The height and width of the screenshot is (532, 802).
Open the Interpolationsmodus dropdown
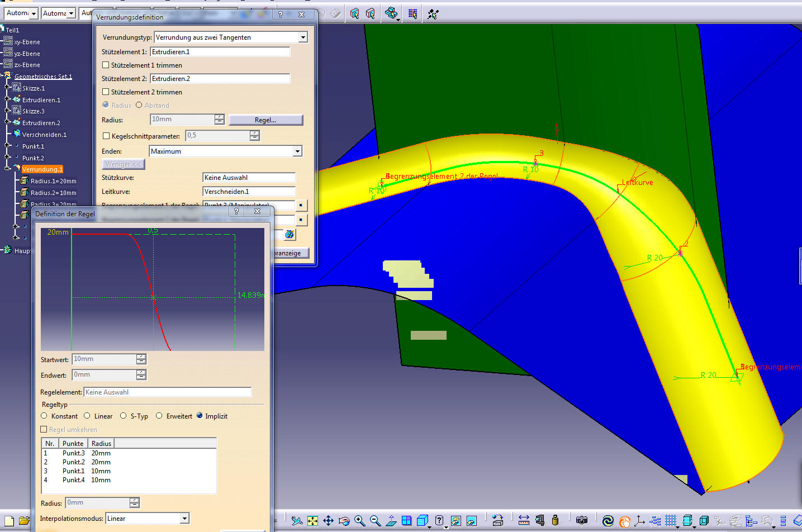point(184,519)
